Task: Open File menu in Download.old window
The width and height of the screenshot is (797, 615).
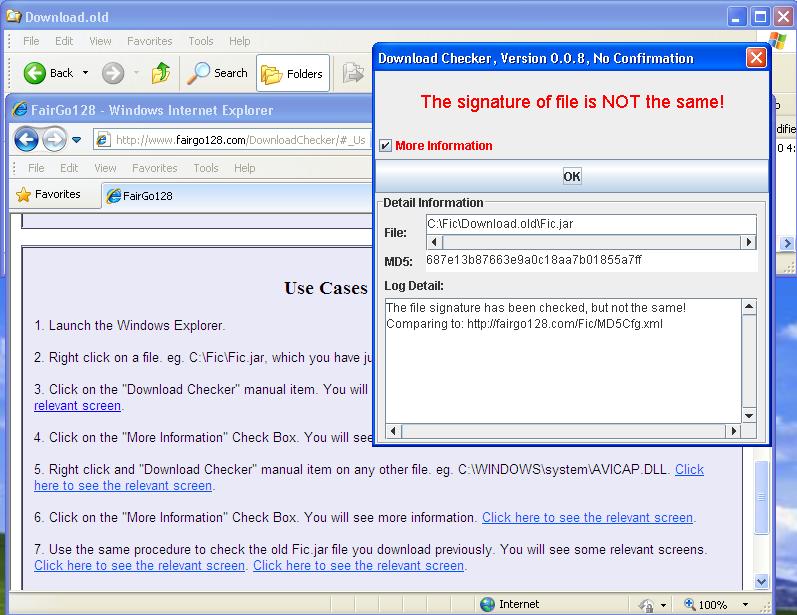Action: (x=31, y=41)
